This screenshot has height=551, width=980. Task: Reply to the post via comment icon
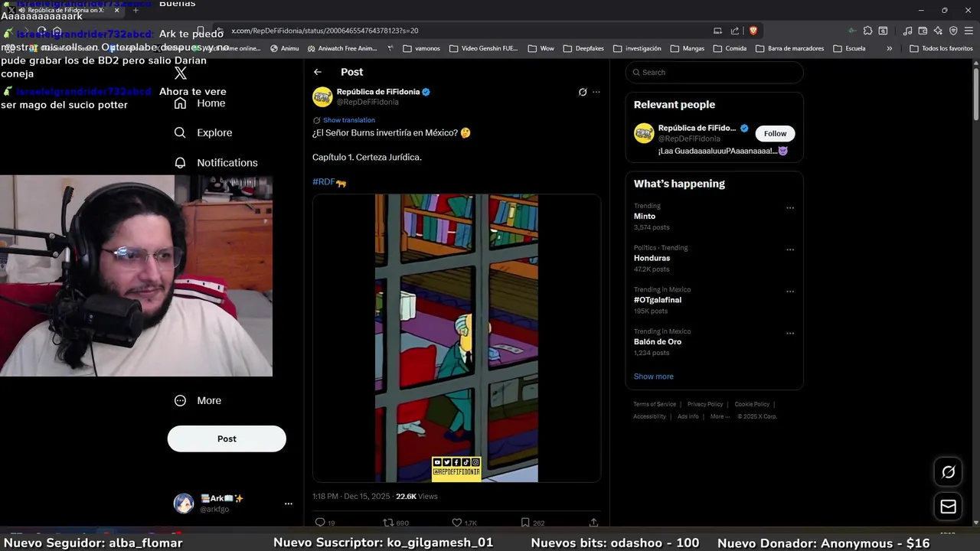coord(320,523)
